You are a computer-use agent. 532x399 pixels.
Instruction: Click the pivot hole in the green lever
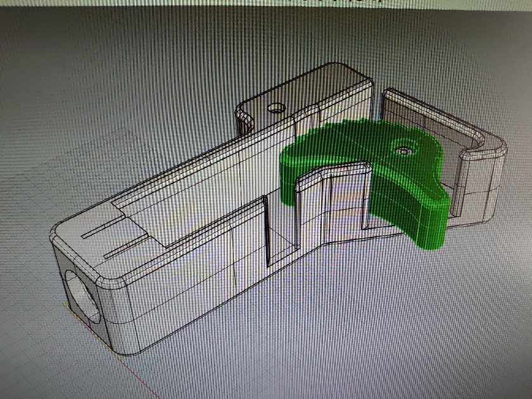(403, 150)
